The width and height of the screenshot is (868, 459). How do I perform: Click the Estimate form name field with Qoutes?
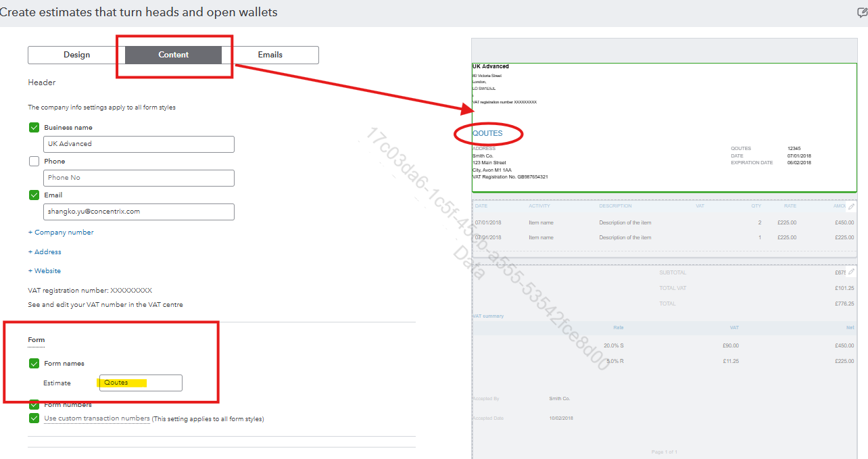point(141,383)
